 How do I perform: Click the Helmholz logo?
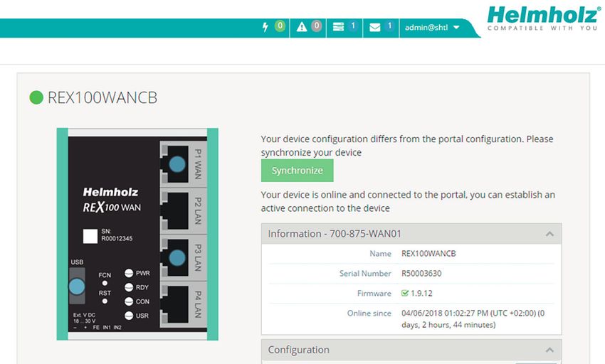[544, 18]
